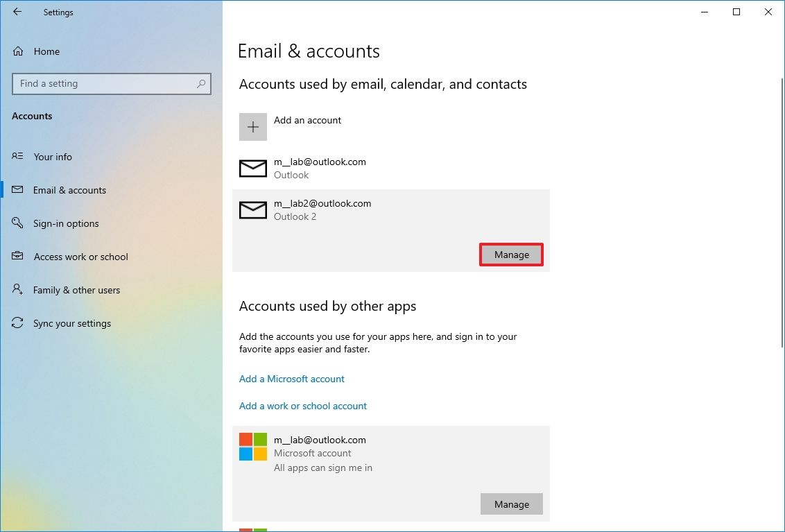Click the back arrow in Settings
Viewport: 785px width, 532px height.
coord(17,12)
